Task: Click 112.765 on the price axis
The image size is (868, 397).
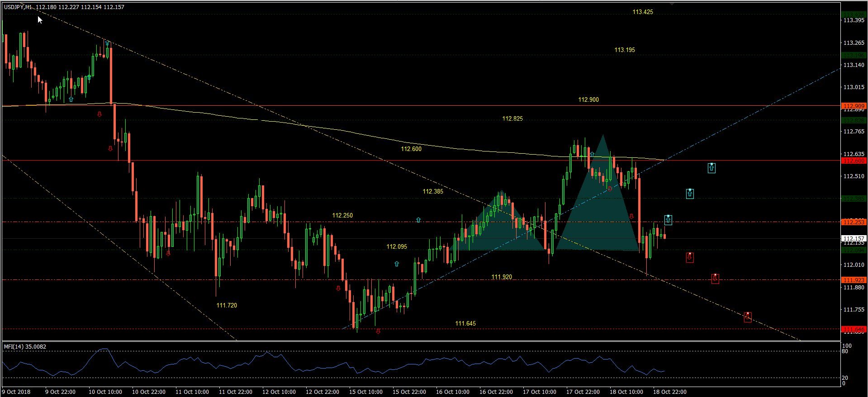Action: click(854, 132)
